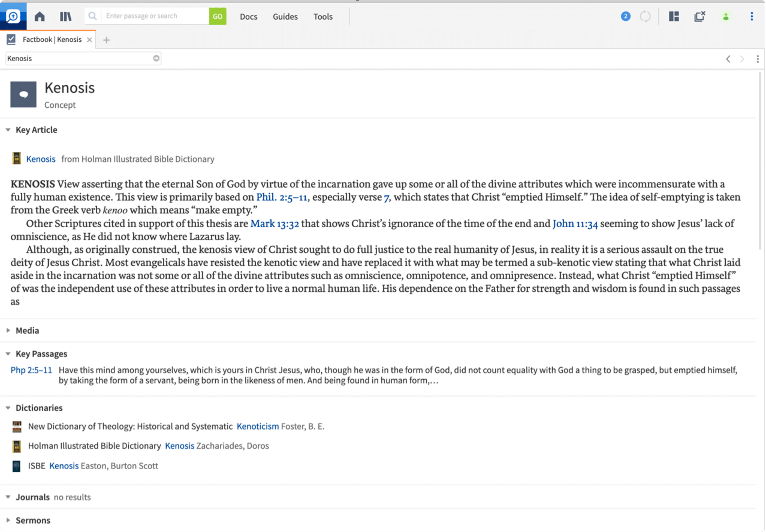Add a new tab with plus

[x=106, y=40]
